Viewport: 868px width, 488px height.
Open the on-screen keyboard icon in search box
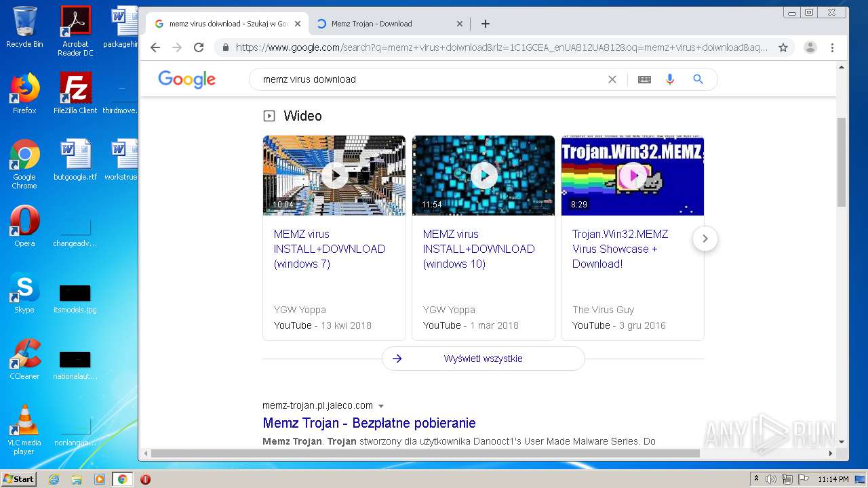click(644, 79)
